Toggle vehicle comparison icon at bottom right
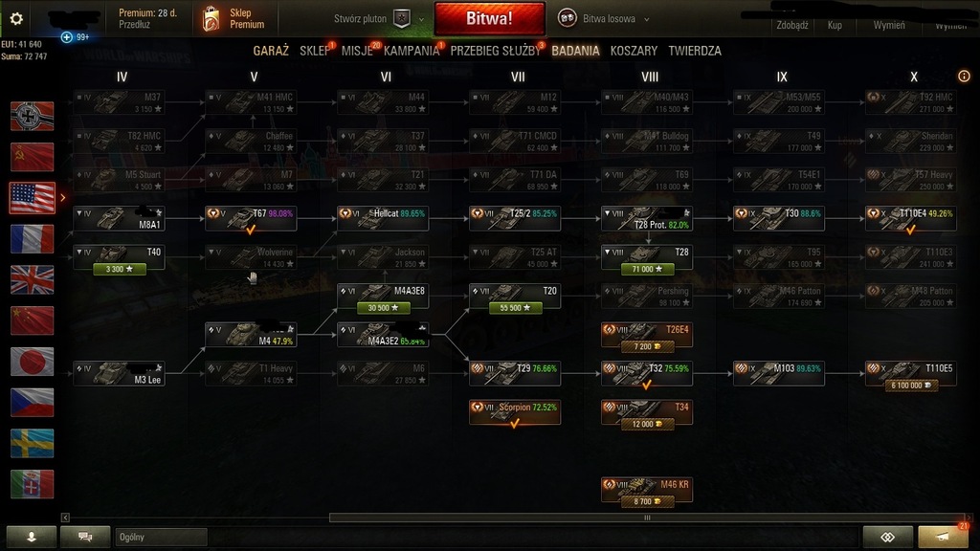980x551 pixels. [887, 537]
